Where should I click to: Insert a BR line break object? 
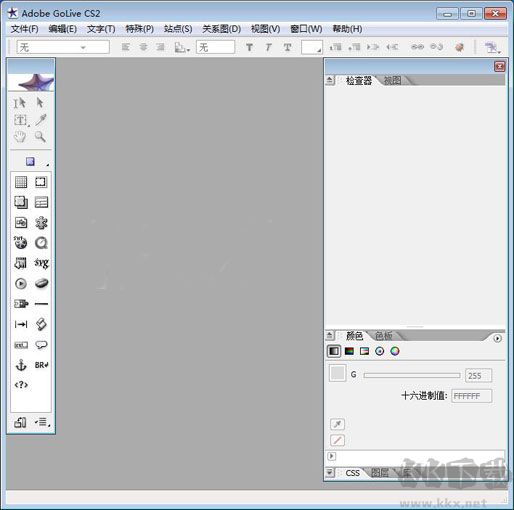coord(41,365)
